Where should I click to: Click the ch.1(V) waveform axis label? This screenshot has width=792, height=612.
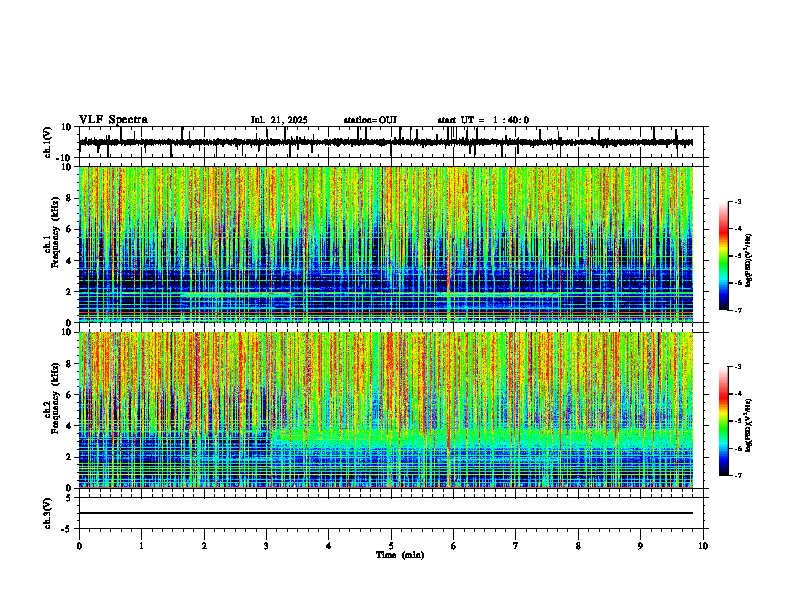[48, 142]
